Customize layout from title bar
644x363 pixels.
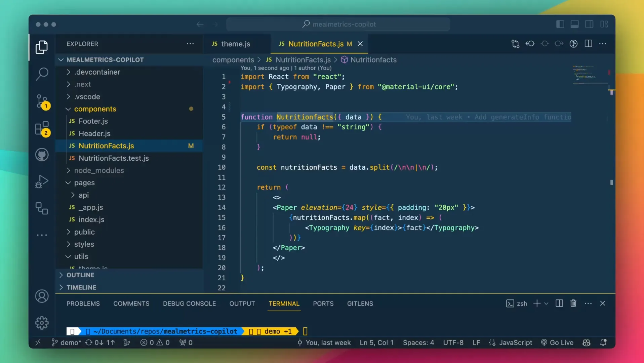[x=604, y=24]
